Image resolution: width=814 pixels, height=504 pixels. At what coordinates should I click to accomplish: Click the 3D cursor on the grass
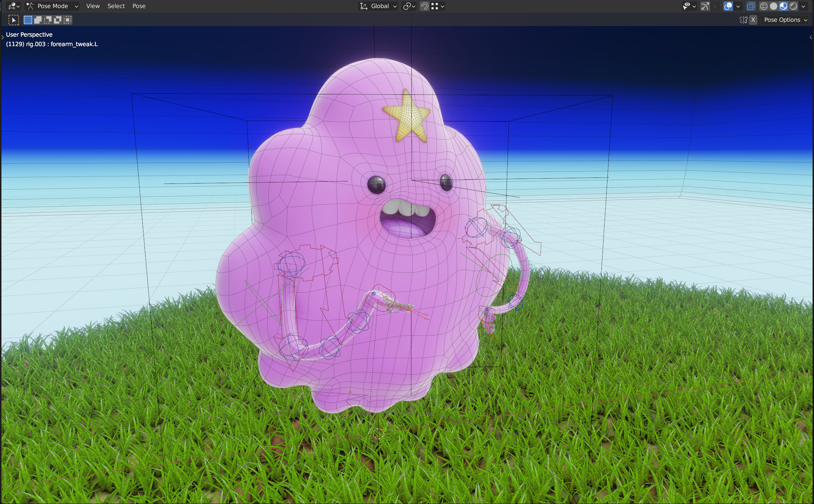[x=378, y=434]
